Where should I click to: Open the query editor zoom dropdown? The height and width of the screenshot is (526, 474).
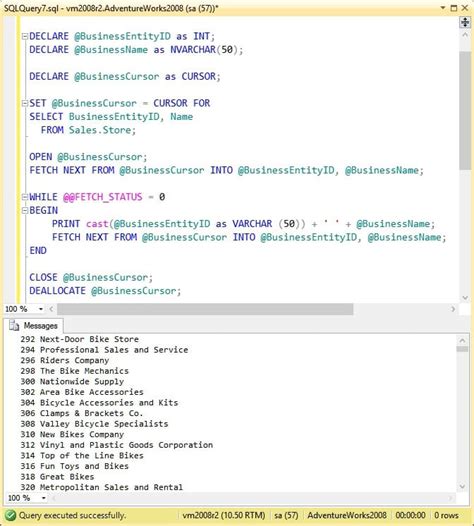(x=41, y=309)
